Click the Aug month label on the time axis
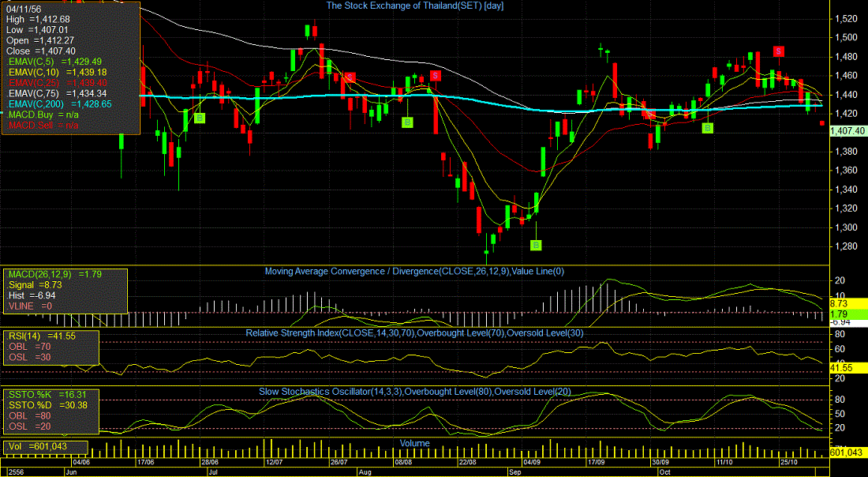 tap(365, 472)
